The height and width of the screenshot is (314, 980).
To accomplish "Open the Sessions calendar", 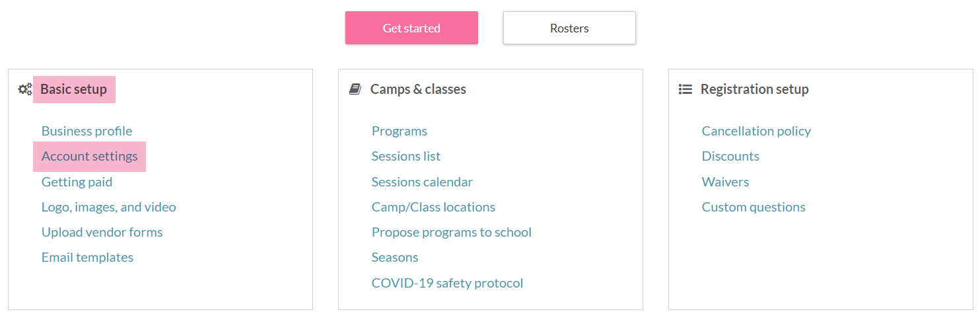I will [423, 182].
